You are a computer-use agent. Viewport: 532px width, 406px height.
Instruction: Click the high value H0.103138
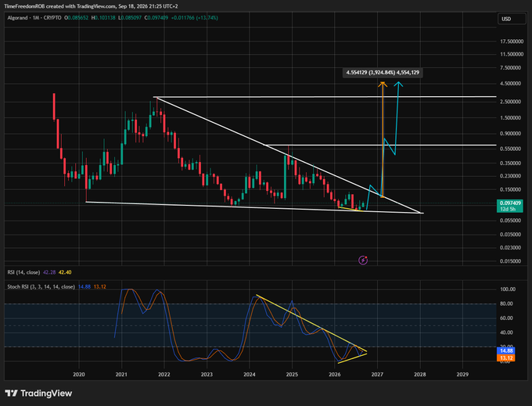tap(103, 18)
